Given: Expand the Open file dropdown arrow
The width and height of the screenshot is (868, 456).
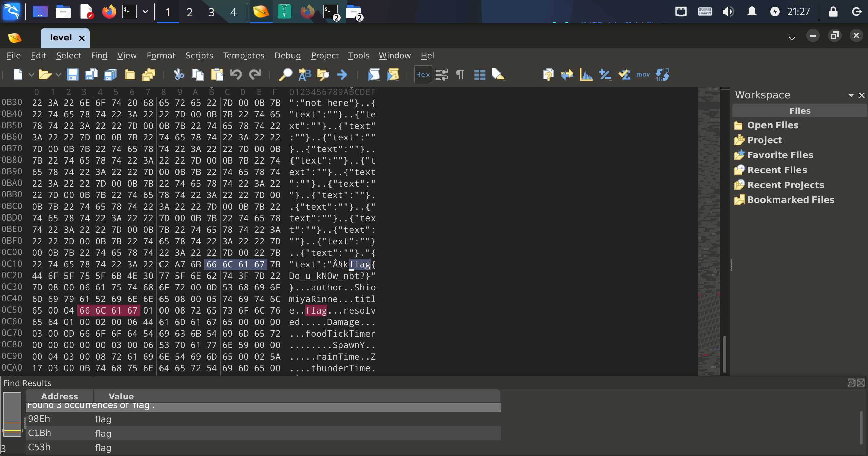Looking at the screenshot, I should tap(58, 74).
